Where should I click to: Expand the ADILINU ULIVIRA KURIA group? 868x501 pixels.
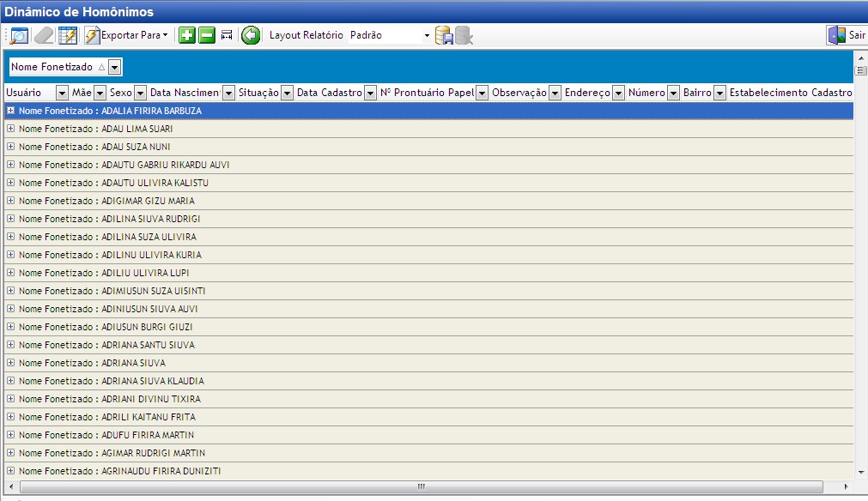click(x=10, y=255)
